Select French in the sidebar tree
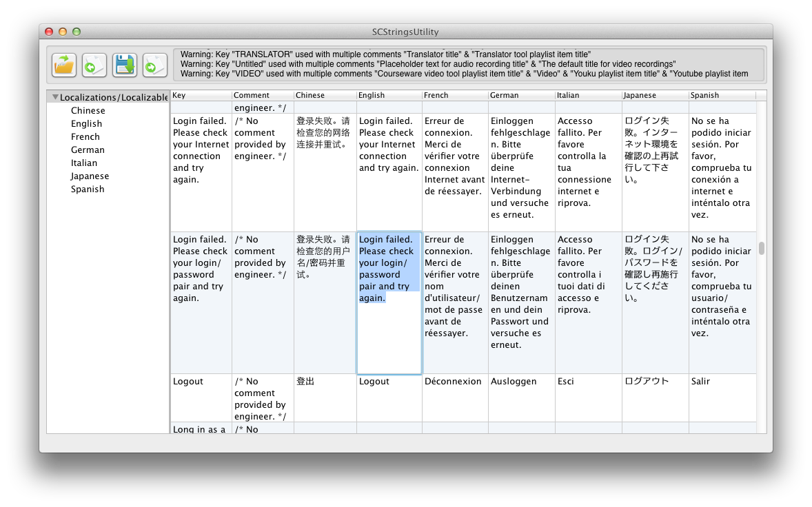812x507 pixels. (x=85, y=136)
